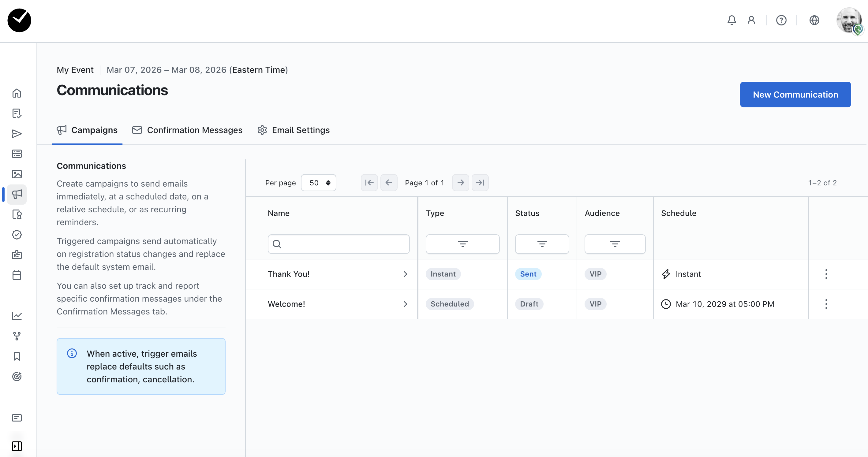Viewport: 868px width, 457px height.
Task: Open the calendar icon in sidebar
Action: [17, 275]
